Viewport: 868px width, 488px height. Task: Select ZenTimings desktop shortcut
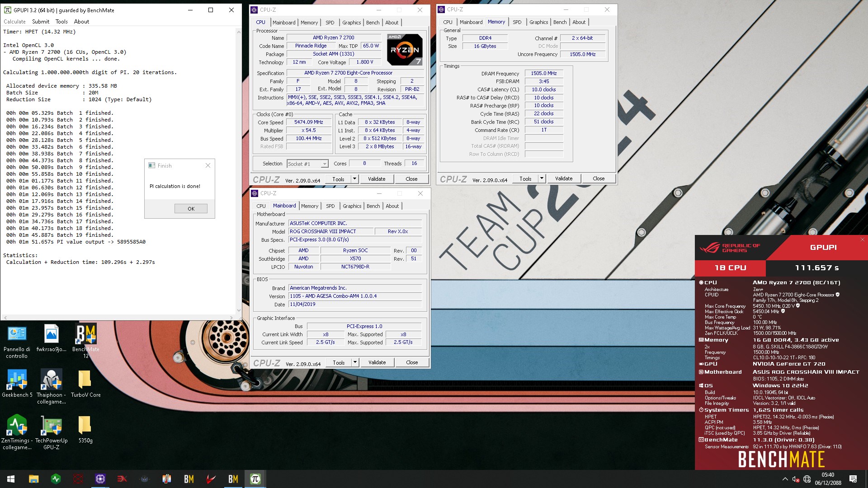[17, 432]
